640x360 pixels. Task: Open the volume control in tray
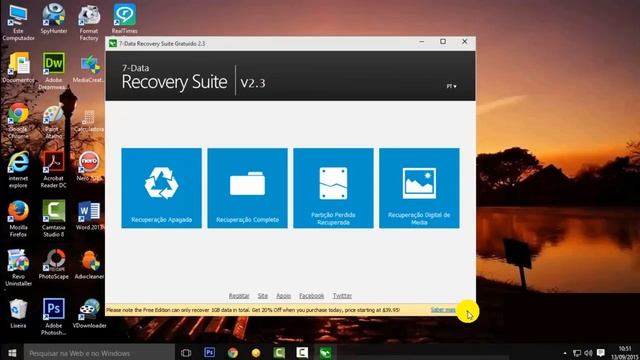click(x=588, y=353)
